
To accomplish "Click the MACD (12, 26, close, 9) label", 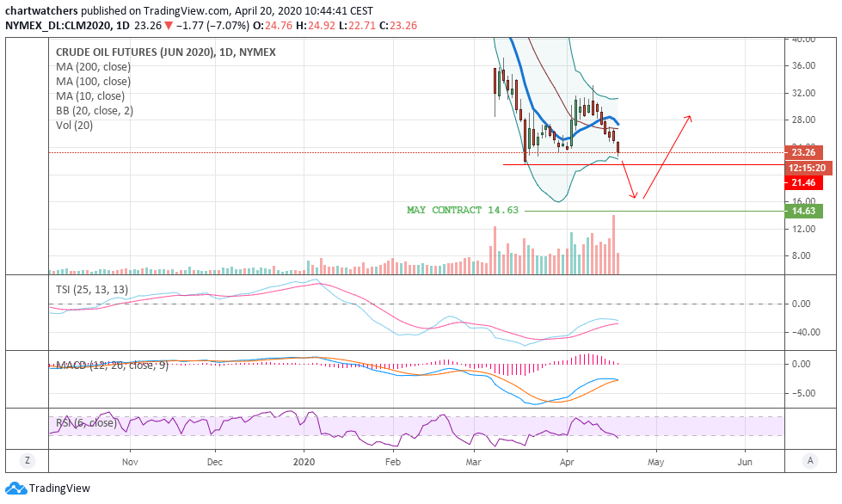I will [112, 366].
